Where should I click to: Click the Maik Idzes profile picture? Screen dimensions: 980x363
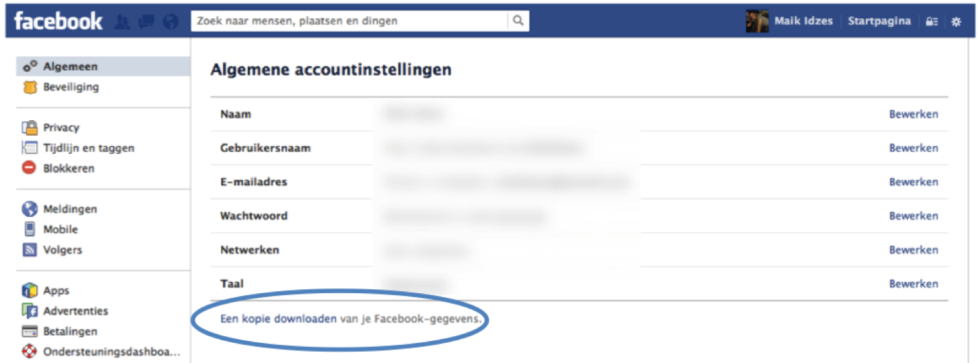757,21
